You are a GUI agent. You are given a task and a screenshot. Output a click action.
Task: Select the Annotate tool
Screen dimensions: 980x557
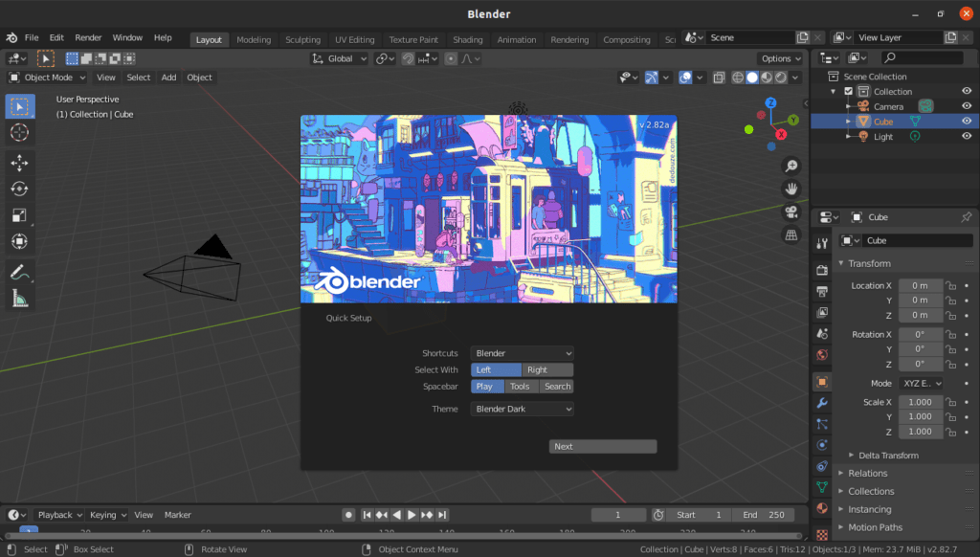pyautogui.click(x=19, y=273)
